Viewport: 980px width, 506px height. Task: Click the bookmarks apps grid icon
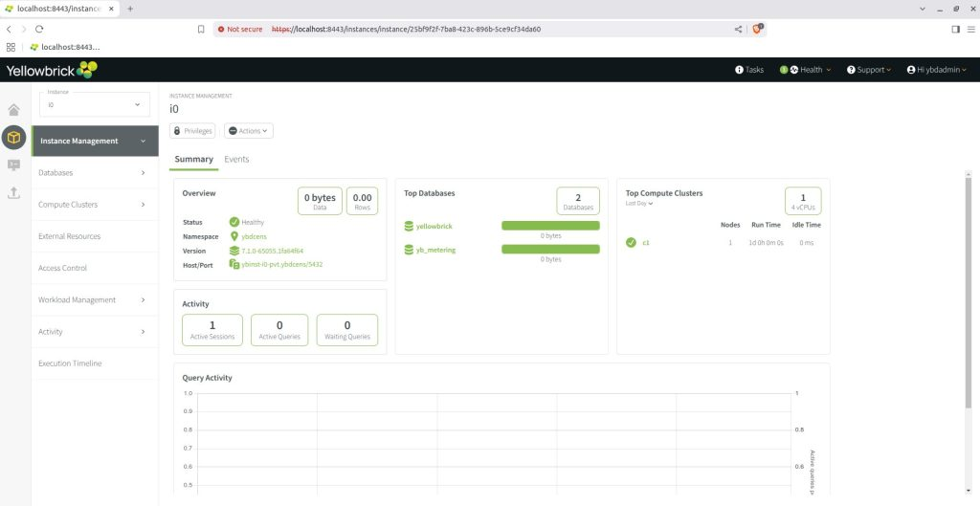11,47
